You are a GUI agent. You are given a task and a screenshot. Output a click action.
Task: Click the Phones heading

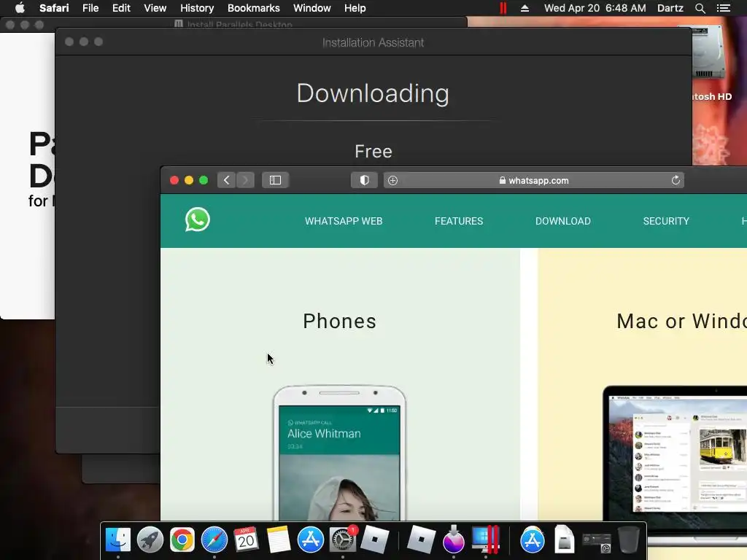coord(340,322)
